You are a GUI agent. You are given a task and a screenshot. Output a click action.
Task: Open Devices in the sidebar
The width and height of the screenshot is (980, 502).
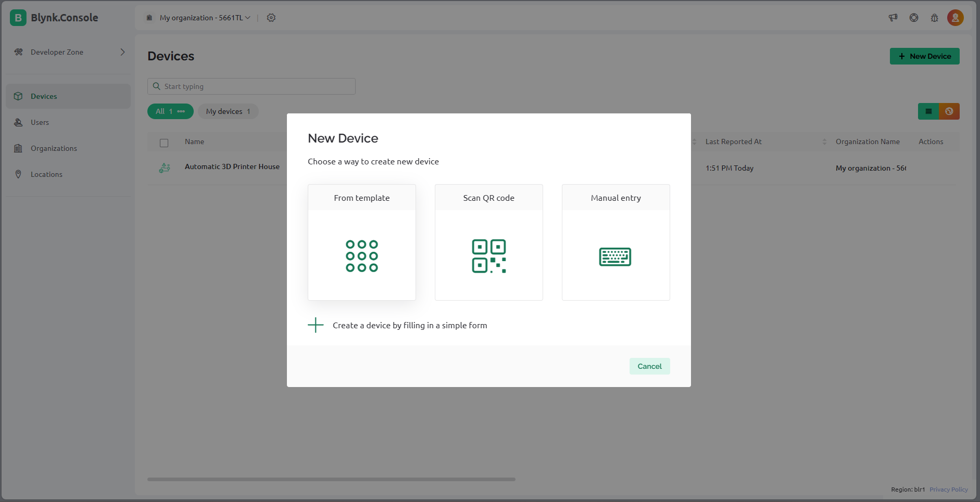pos(68,96)
